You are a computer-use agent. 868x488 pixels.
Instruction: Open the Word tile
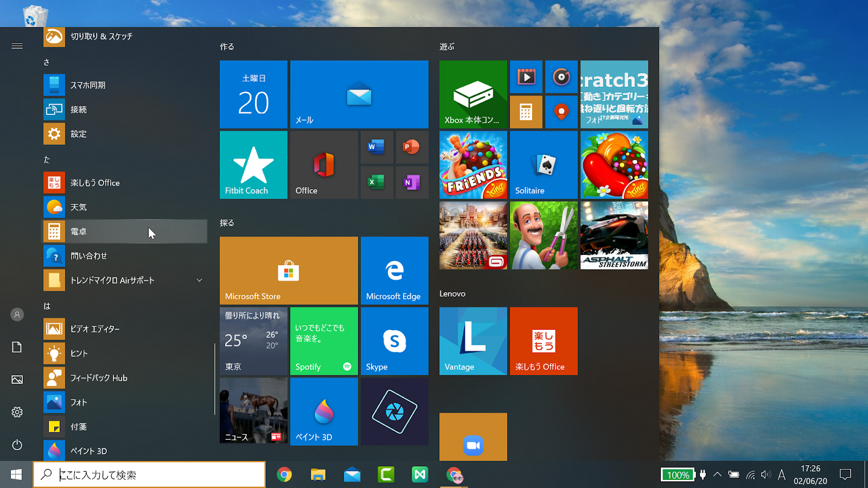[376, 147]
